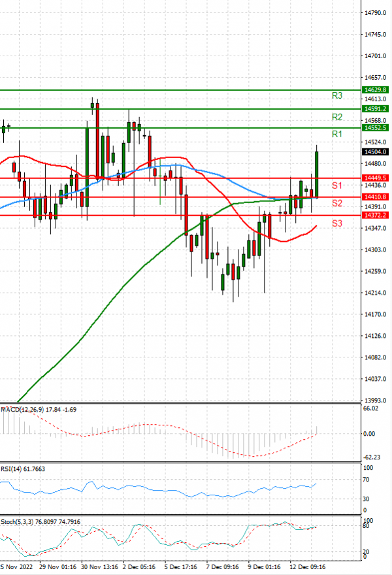Select the 14449.5 red price tag
392x575 pixels.
pyautogui.click(x=375, y=178)
